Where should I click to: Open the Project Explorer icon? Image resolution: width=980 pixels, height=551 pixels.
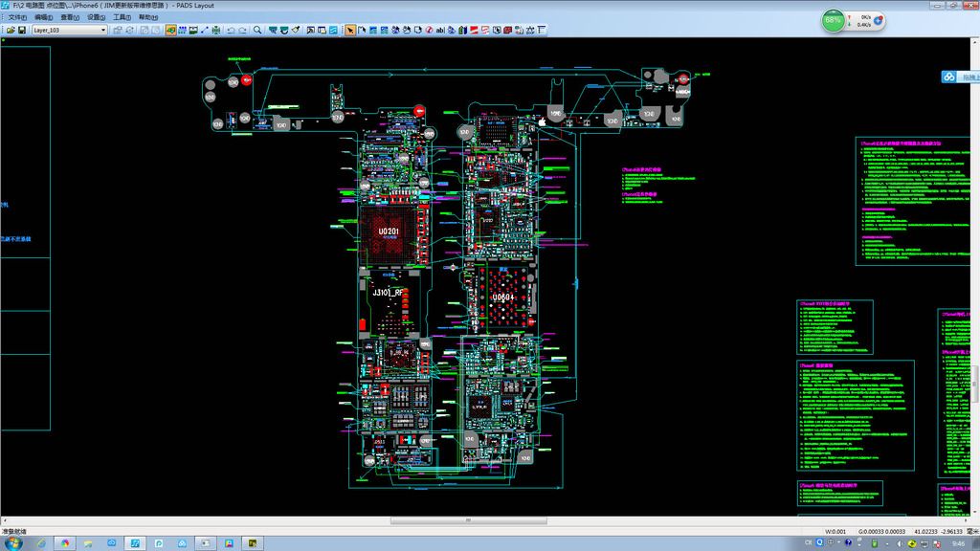[x=322, y=30]
